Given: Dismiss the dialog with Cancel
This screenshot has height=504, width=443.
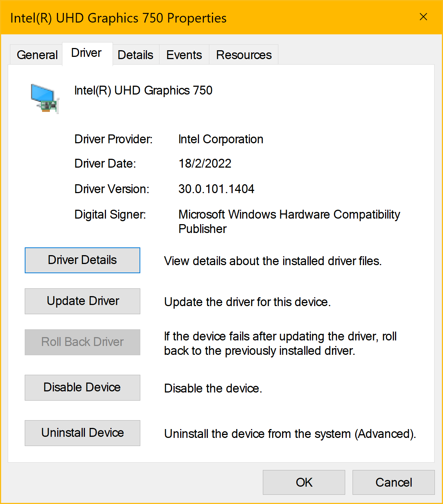Looking at the screenshot, I should point(394,483).
